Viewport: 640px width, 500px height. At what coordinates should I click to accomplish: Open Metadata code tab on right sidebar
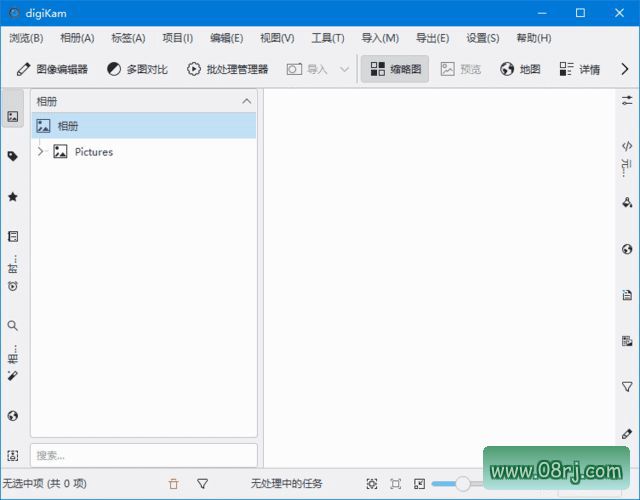pos(627,146)
